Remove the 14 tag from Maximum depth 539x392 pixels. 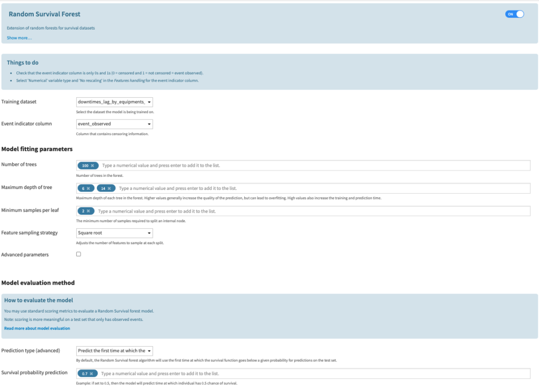(x=109, y=188)
